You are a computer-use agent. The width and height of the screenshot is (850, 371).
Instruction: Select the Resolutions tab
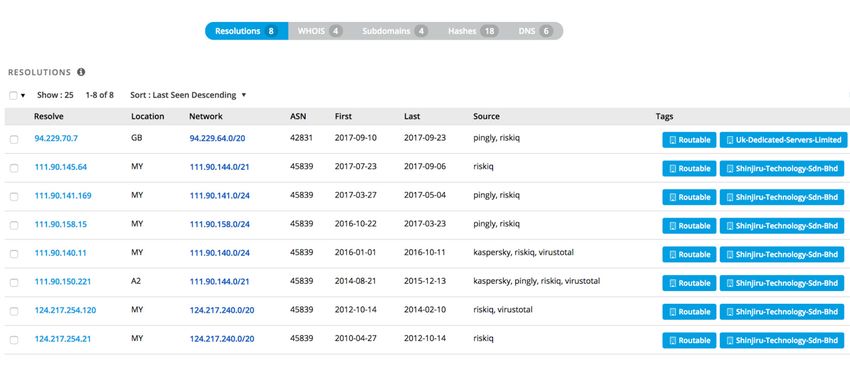tap(247, 31)
